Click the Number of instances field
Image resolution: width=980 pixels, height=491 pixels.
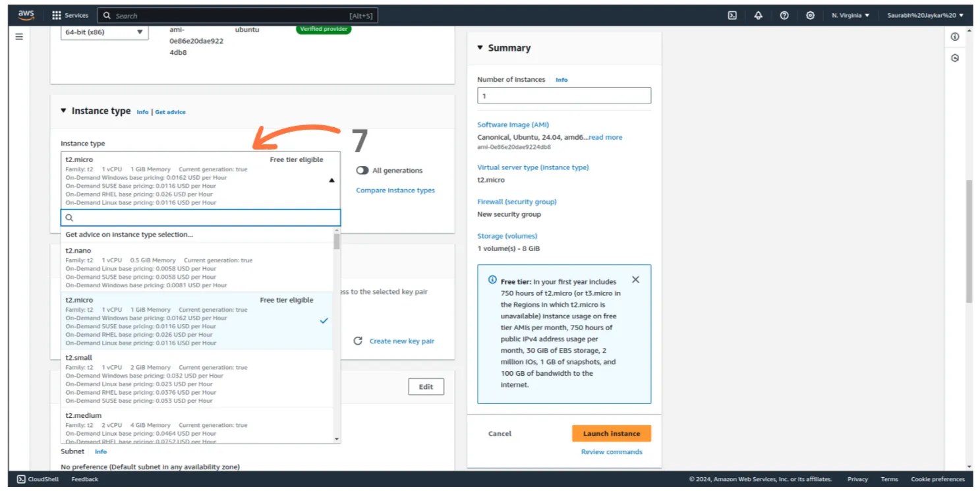(x=564, y=96)
